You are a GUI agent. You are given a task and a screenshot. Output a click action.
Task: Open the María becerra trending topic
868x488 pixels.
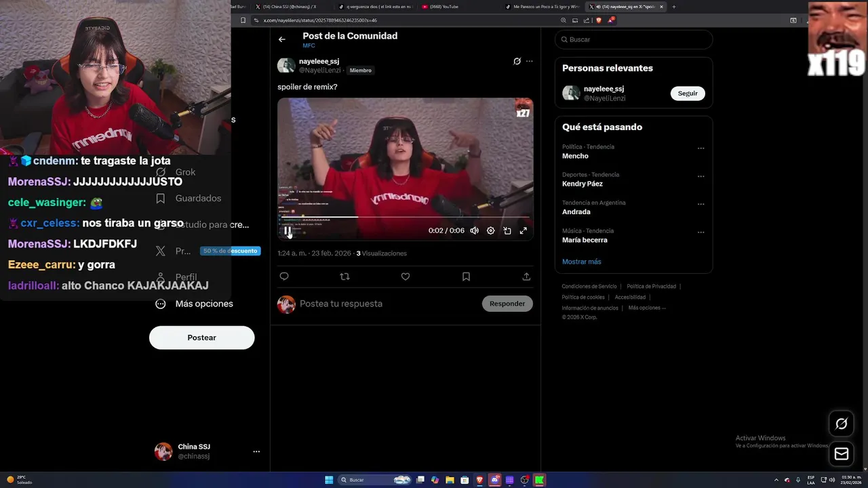coord(585,240)
